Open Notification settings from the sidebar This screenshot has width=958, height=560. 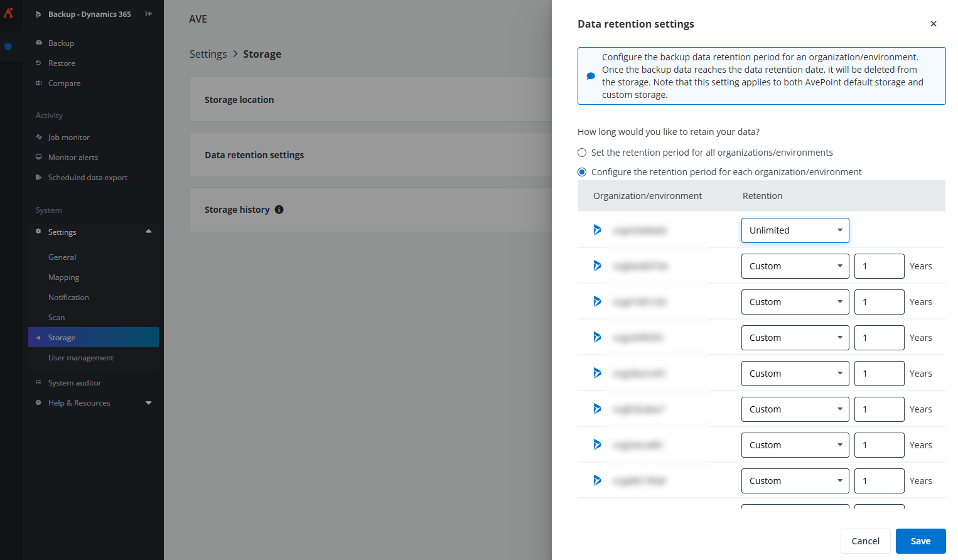coord(68,297)
